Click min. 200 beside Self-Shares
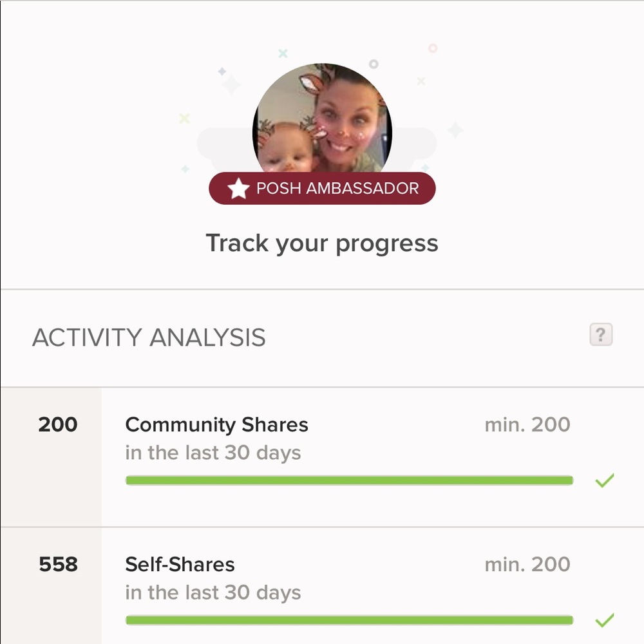 point(527,565)
